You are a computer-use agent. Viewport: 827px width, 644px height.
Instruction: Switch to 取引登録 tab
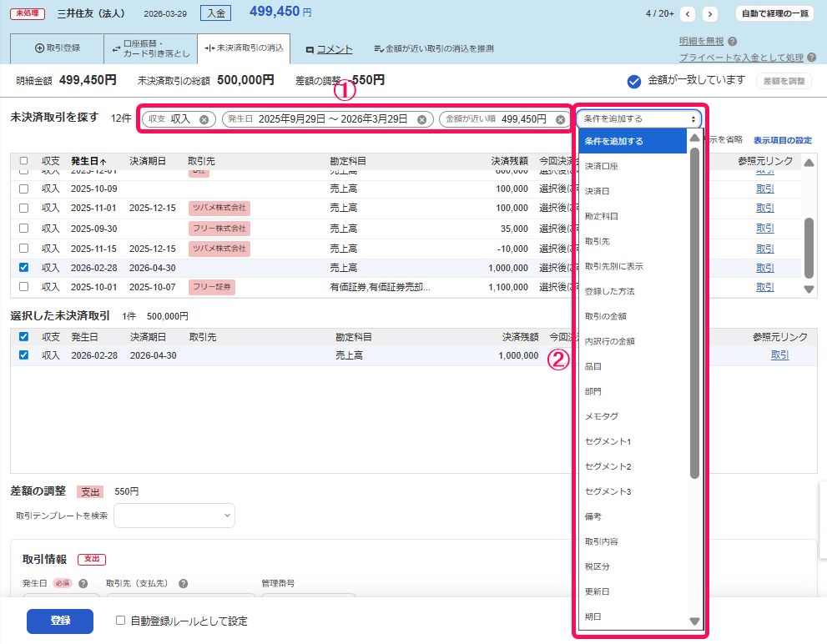57,48
